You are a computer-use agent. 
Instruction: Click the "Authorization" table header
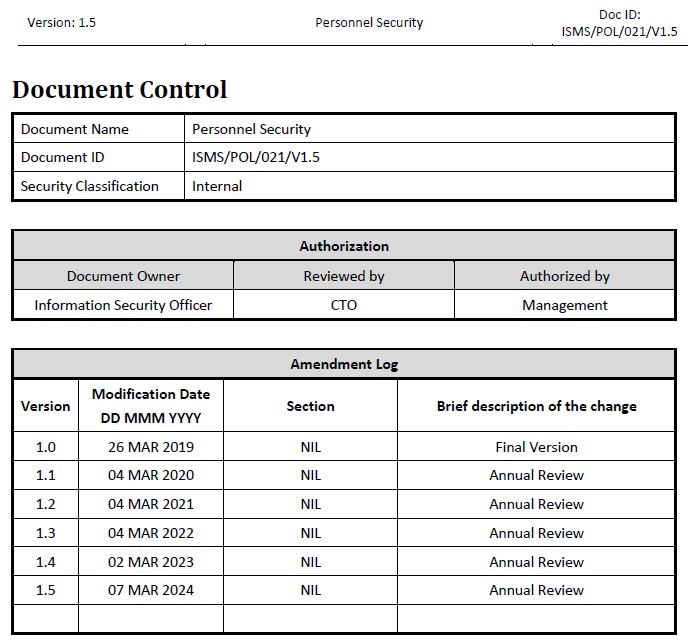point(344,246)
